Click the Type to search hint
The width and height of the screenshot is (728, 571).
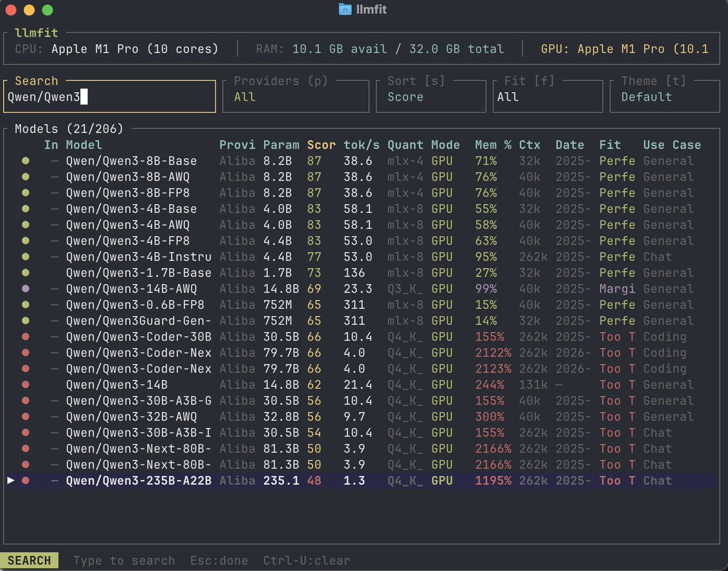[124, 561]
